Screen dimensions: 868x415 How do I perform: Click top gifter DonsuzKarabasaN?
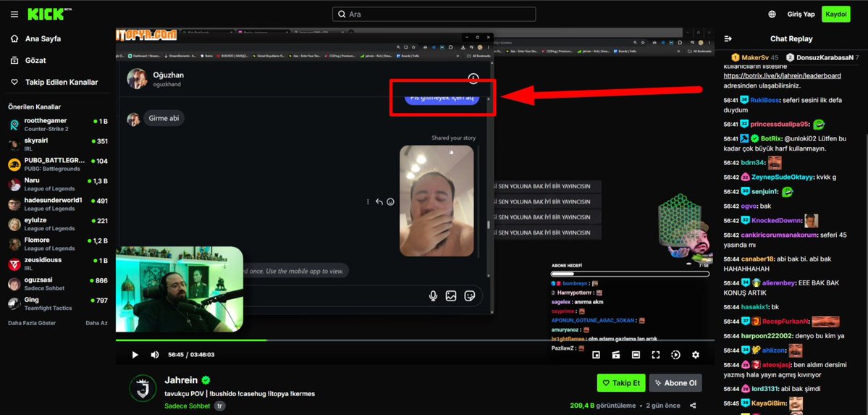click(x=822, y=57)
